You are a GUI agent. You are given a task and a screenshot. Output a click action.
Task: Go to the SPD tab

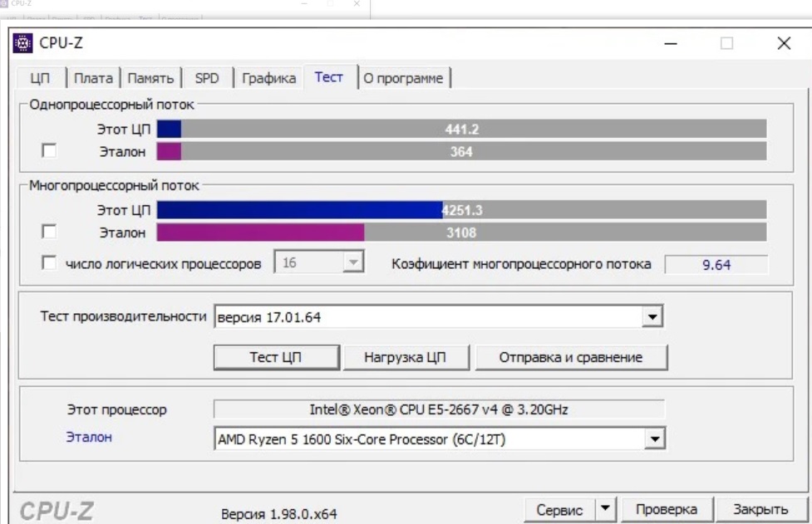[207, 78]
